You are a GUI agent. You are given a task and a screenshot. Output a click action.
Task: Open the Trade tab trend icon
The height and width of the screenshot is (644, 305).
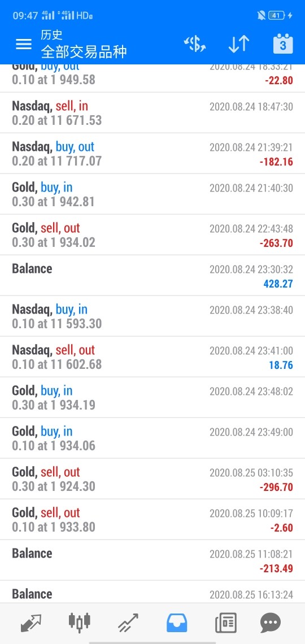point(128,623)
